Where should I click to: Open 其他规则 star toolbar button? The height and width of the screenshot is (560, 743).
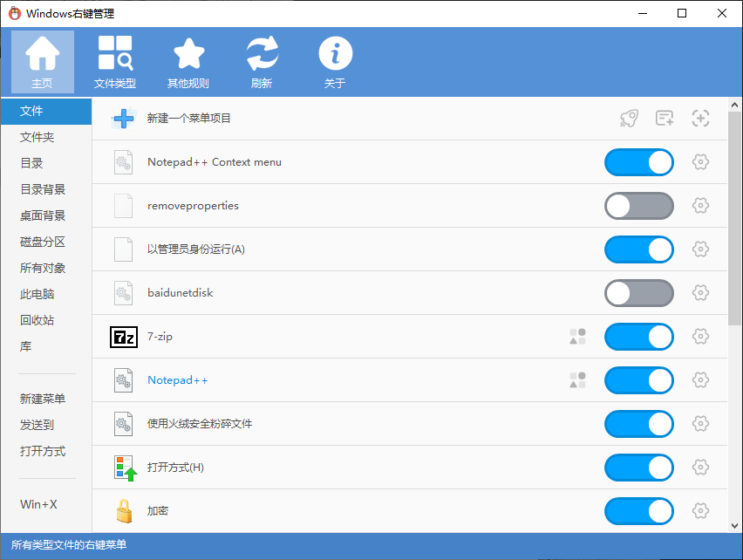coord(188,62)
